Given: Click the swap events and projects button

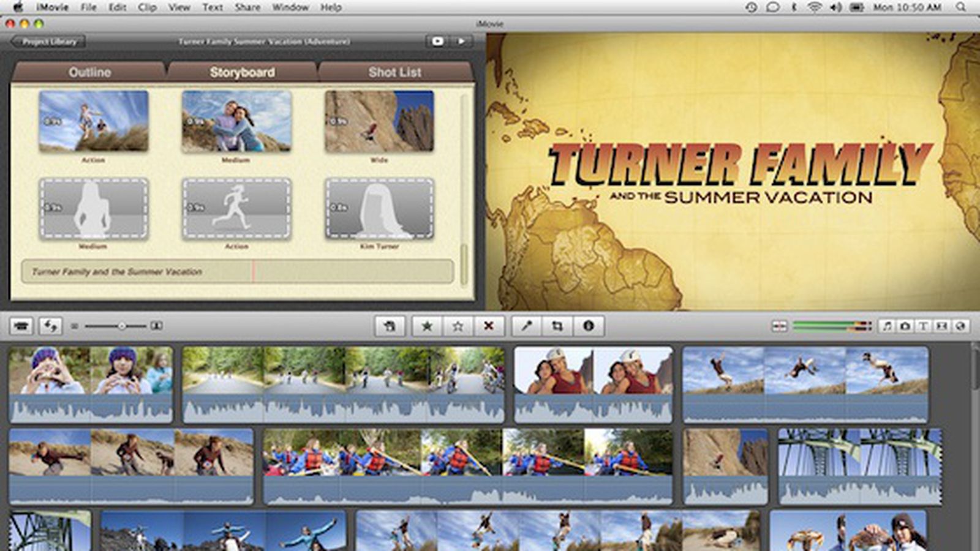Looking at the screenshot, I should click(x=50, y=326).
